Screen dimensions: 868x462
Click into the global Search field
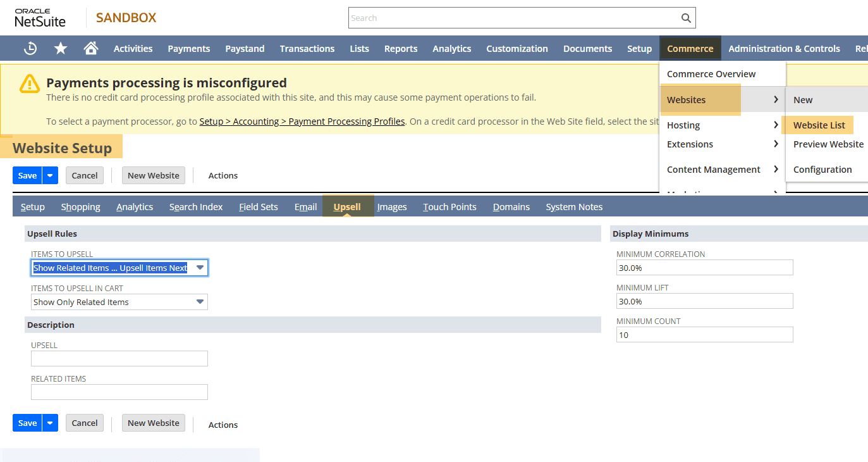point(514,18)
